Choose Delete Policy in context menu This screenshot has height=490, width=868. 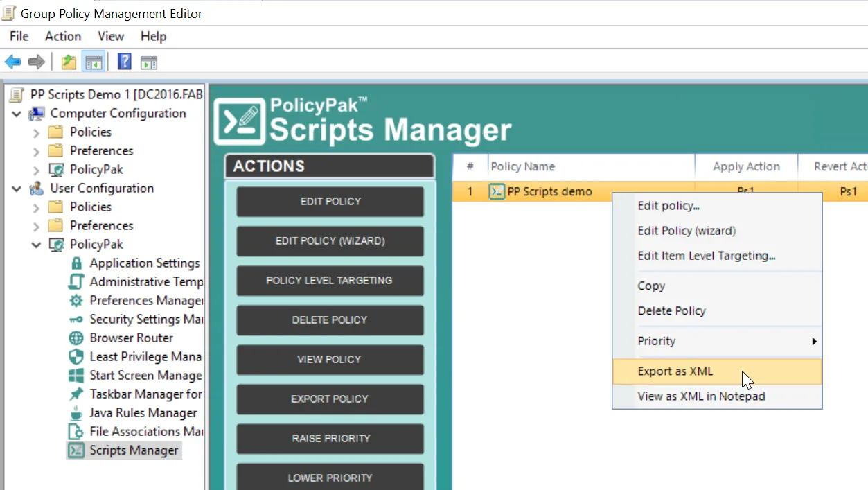pyautogui.click(x=717, y=311)
